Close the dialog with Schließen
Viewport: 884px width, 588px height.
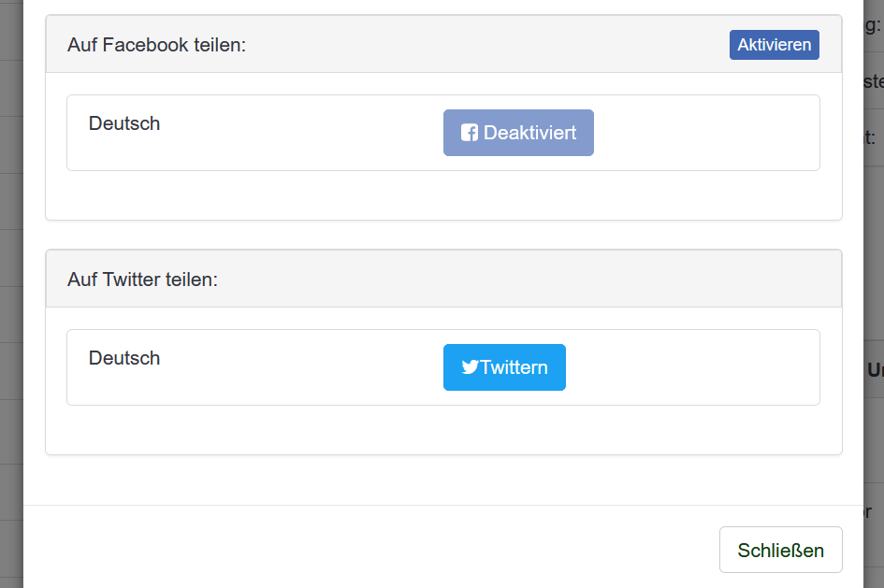click(x=781, y=550)
